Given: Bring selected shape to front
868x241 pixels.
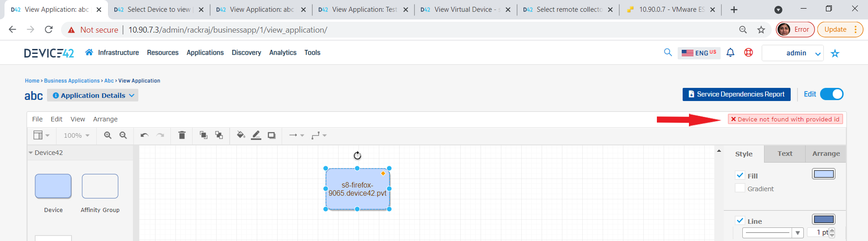Looking at the screenshot, I should tap(203, 135).
